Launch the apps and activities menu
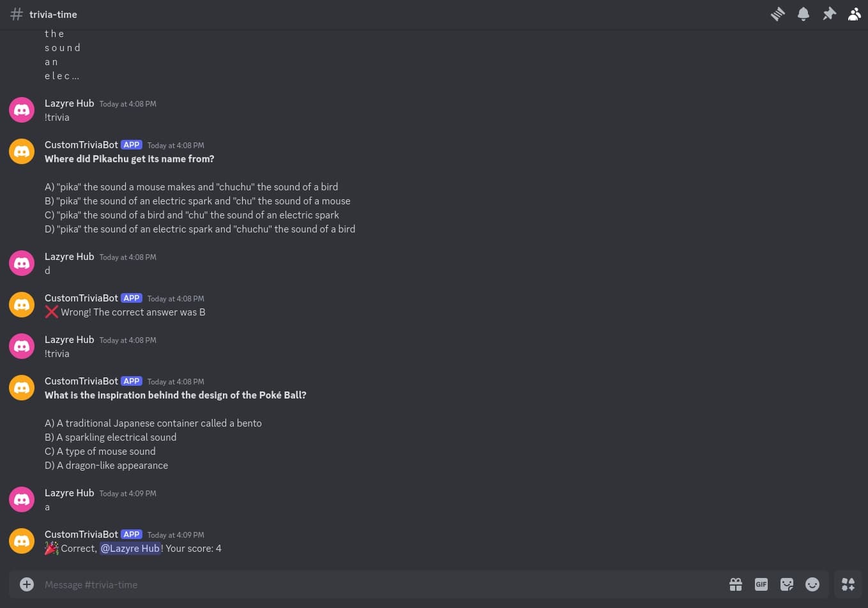 848,584
